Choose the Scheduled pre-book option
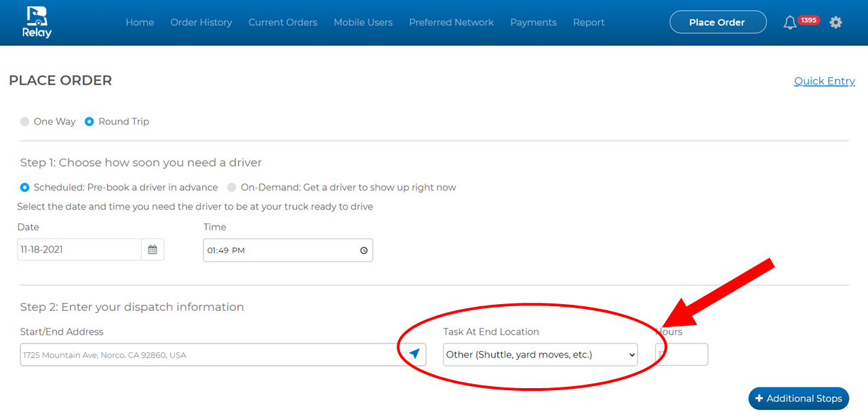Image resolution: width=868 pixels, height=420 pixels. pyautogui.click(x=25, y=188)
